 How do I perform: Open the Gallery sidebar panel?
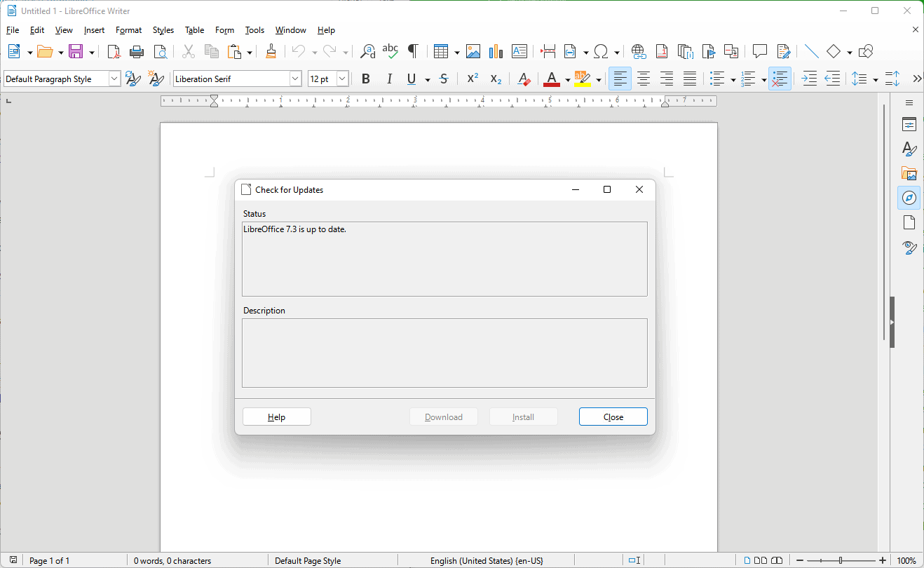[909, 173]
